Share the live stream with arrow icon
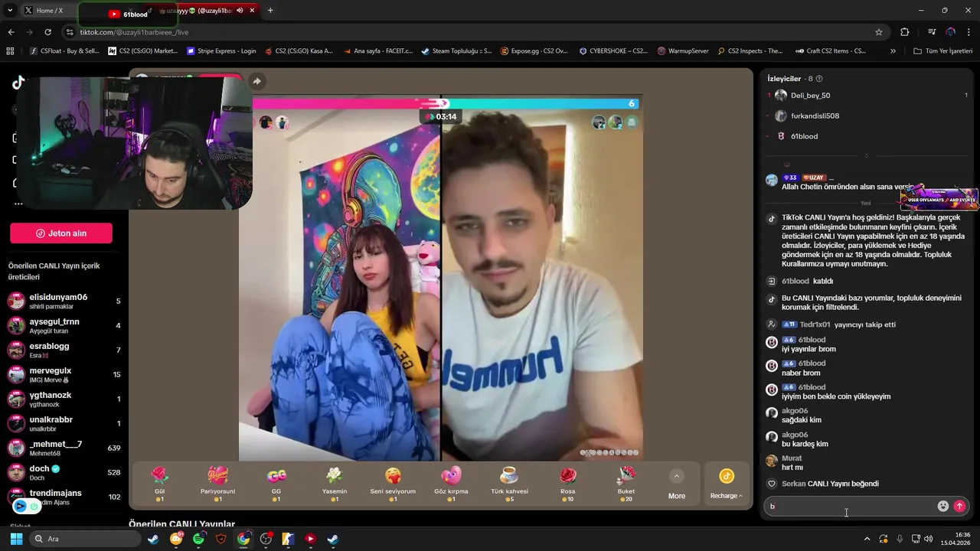The height and width of the screenshot is (551, 980). 257,81
